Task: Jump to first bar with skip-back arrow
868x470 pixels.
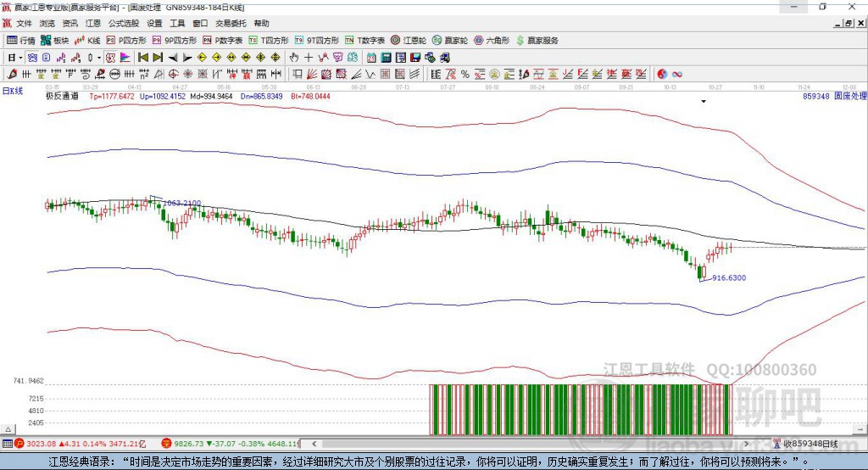Action: (143, 57)
